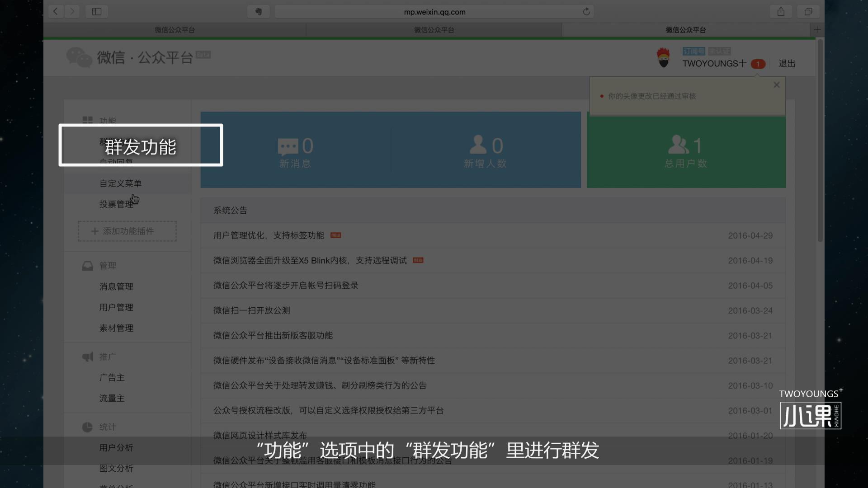Click the 统计 clock icon in the sidebar
This screenshot has height=488, width=868.
[x=87, y=427]
